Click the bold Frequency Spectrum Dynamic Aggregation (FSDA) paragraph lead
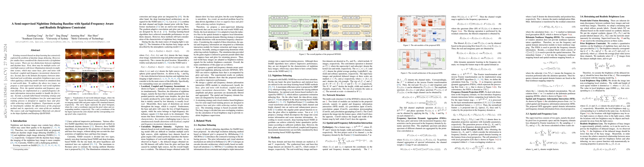The image size is (644, 167). [422, 118]
